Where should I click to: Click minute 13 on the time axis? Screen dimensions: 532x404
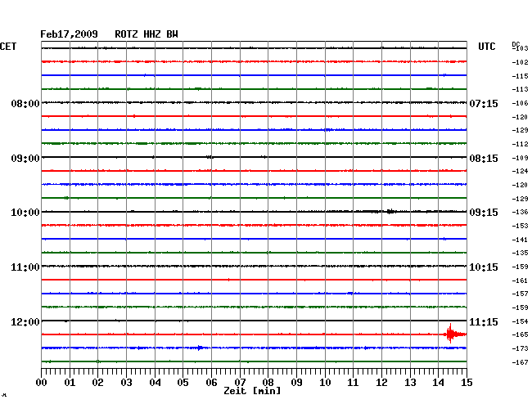click(410, 383)
